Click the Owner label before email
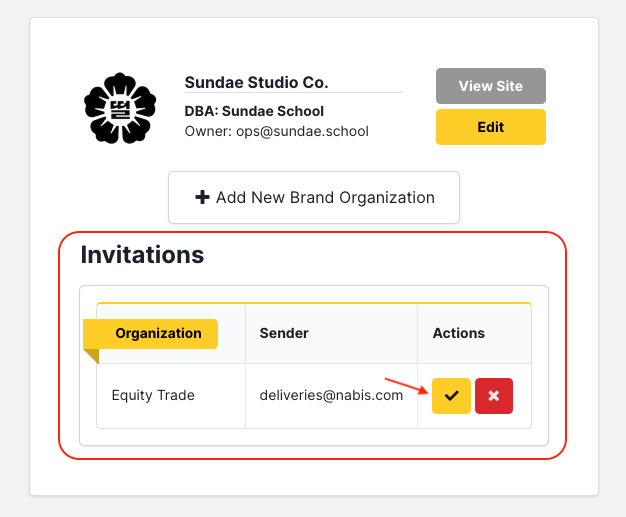The image size is (626, 517). [207, 131]
